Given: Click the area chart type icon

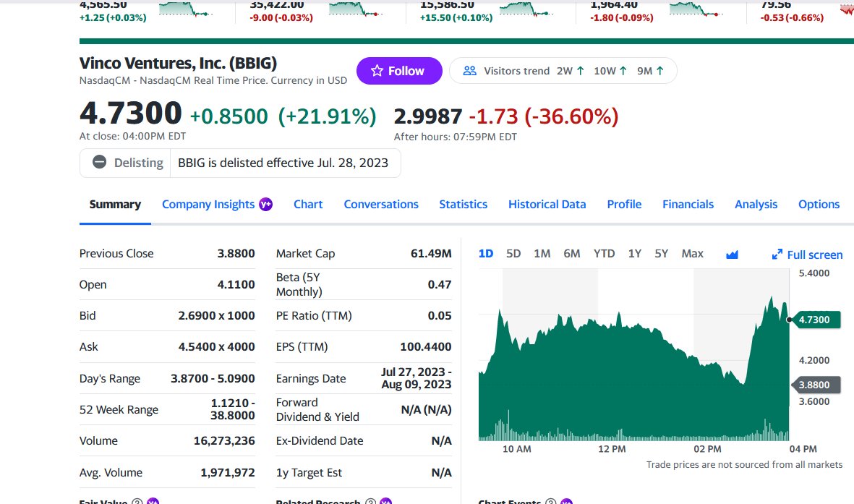Looking at the screenshot, I should [x=732, y=255].
